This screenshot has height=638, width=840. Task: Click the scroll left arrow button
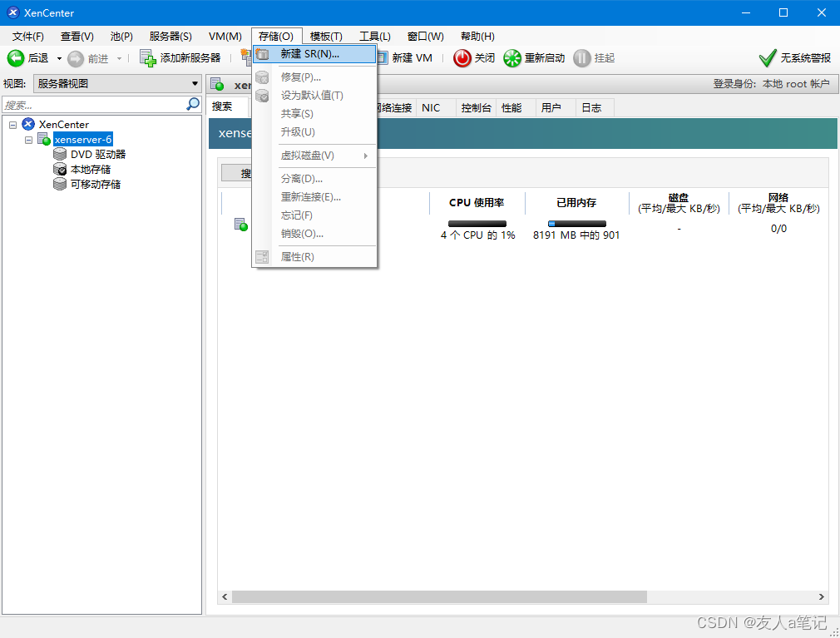[x=225, y=596]
